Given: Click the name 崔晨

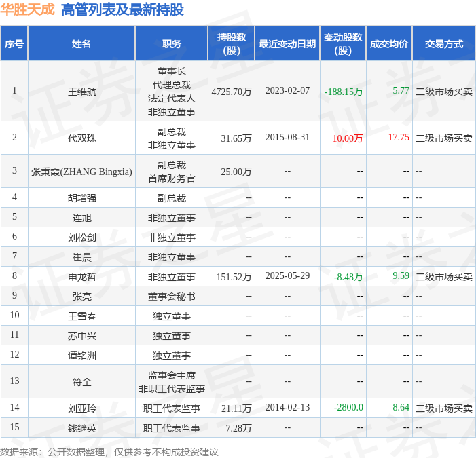Looking at the screenshot, I should tap(82, 257).
